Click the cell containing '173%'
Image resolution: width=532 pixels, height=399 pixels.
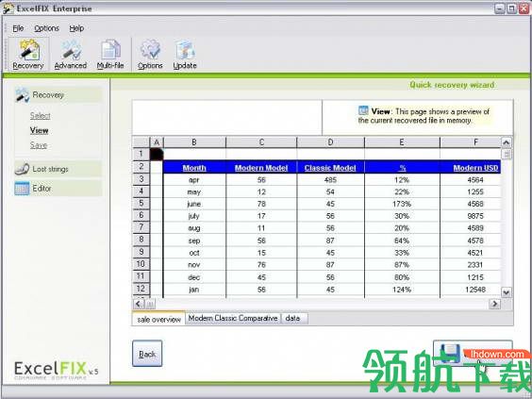tap(402, 204)
